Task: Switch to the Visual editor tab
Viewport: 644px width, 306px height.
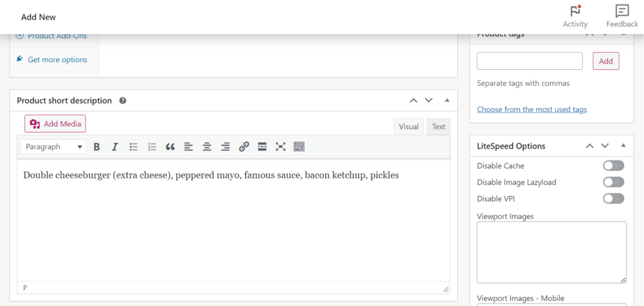Action: [x=408, y=127]
